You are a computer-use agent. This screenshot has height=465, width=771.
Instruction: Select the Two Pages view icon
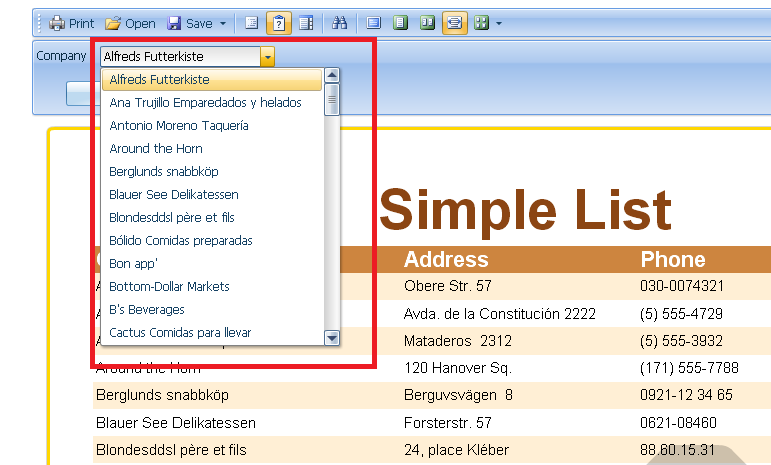[x=427, y=23]
